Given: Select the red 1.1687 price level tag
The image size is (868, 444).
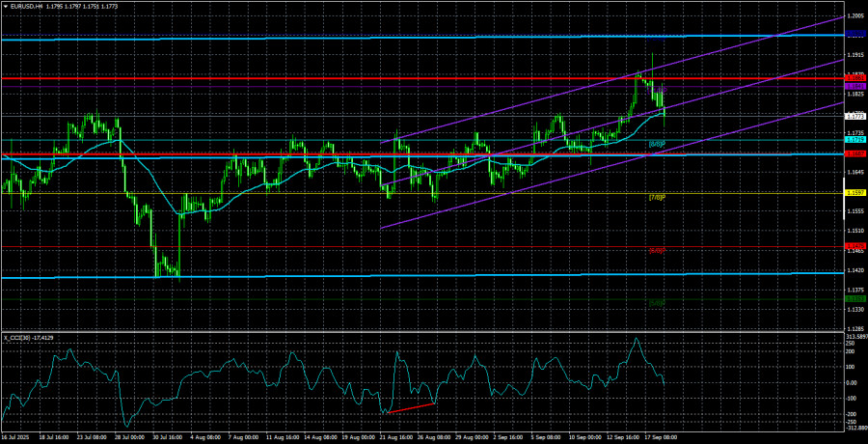Looking at the screenshot, I should coord(854,153).
